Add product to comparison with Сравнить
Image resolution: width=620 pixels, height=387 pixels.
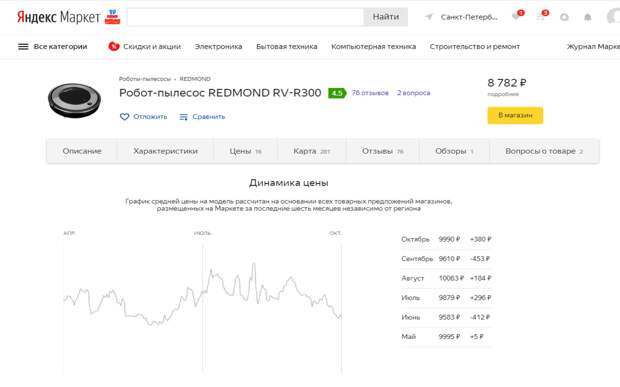202,117
